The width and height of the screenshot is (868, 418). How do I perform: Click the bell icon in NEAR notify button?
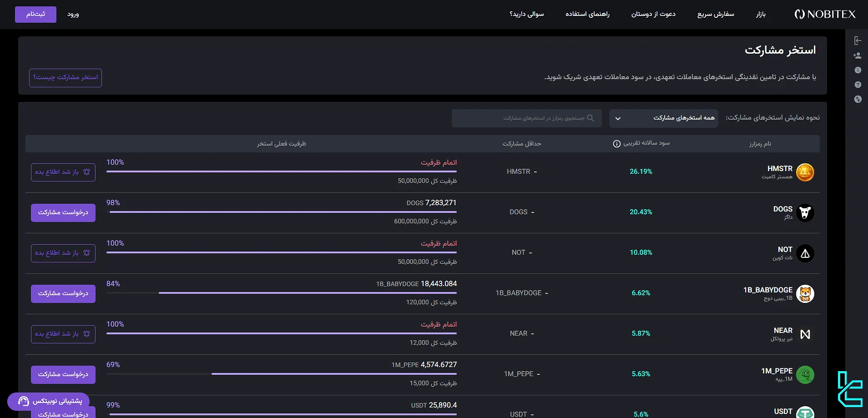[86, 334]
